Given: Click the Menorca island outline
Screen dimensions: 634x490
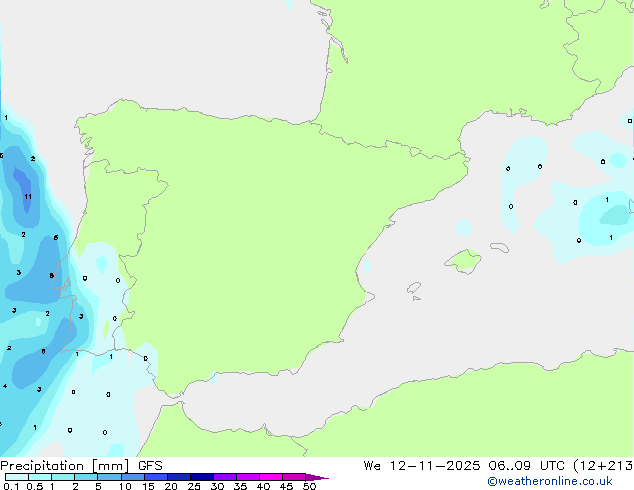Looking at the screenshot, I should 499,247.
